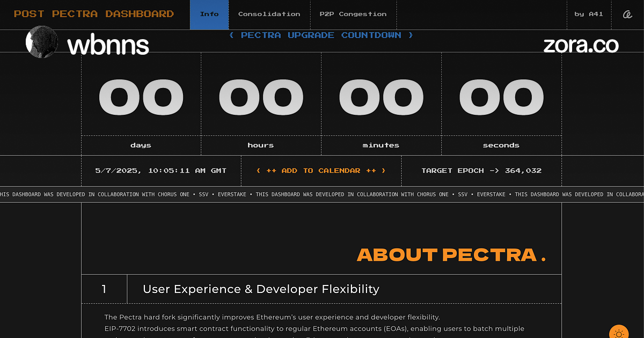This screenshot has height=338, width=644.
Task: Click the wbnns username text
Action: [x=108, y=46]
